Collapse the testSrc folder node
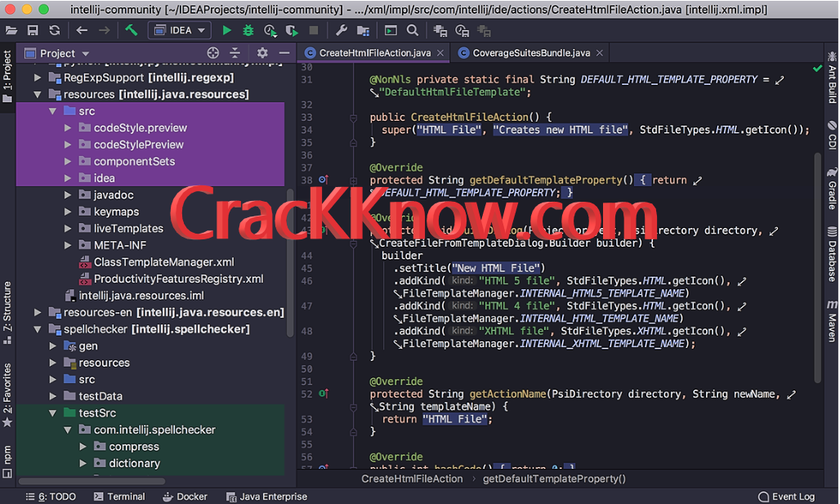 point(52,413)
